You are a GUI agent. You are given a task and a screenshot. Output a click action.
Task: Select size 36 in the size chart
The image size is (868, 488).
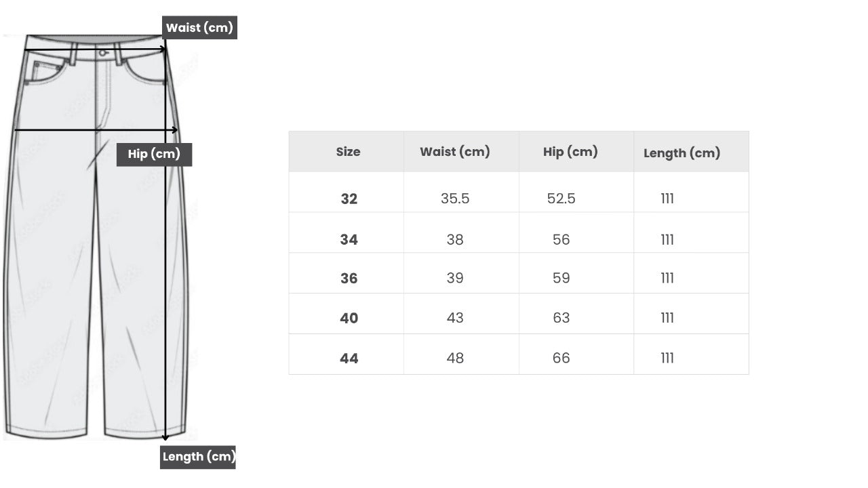[x=349, y=279]
